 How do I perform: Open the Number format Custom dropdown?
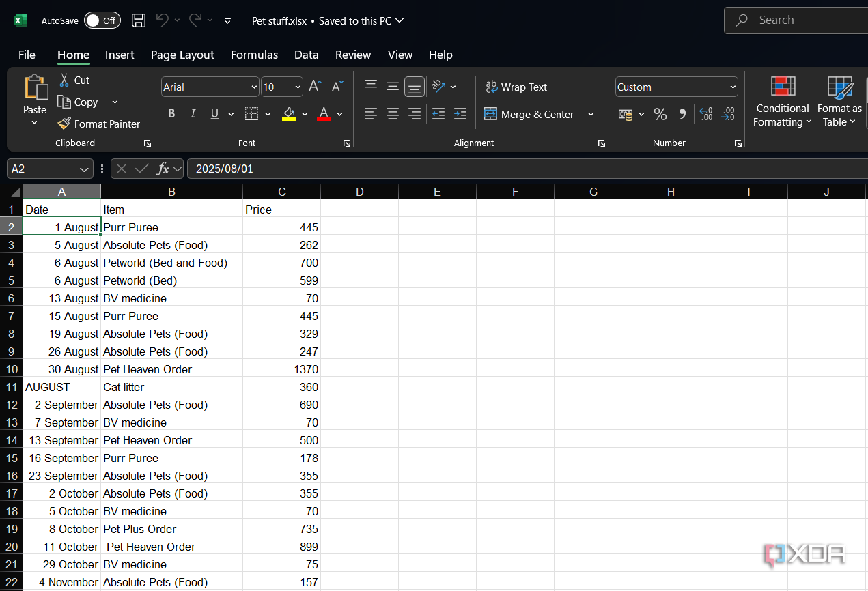(x=733, y=87)
